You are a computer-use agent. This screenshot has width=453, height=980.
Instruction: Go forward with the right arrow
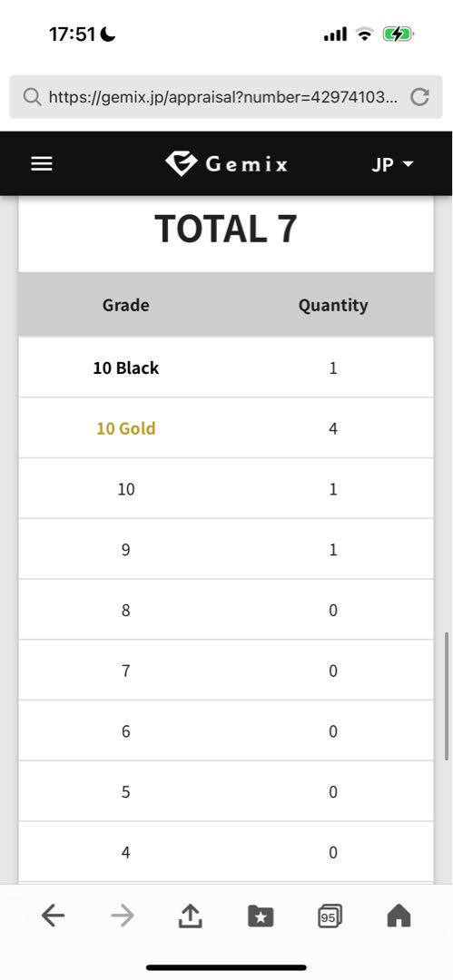[x=122, y=916]
